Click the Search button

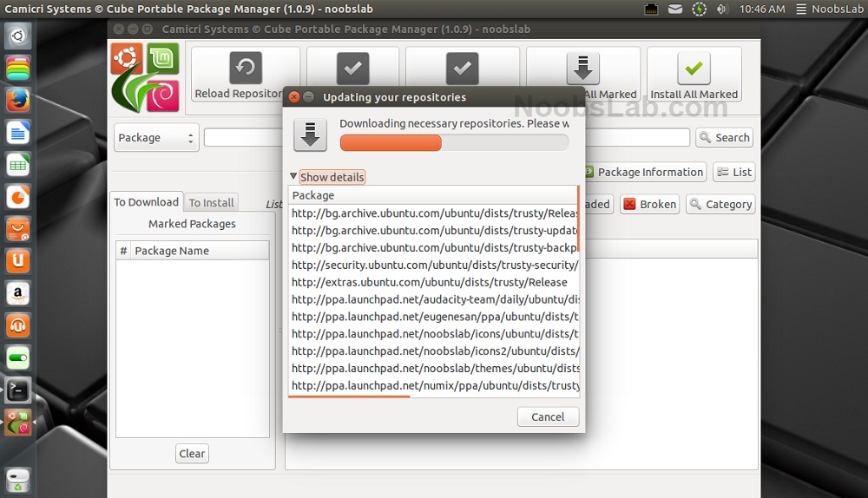[724, 137]
